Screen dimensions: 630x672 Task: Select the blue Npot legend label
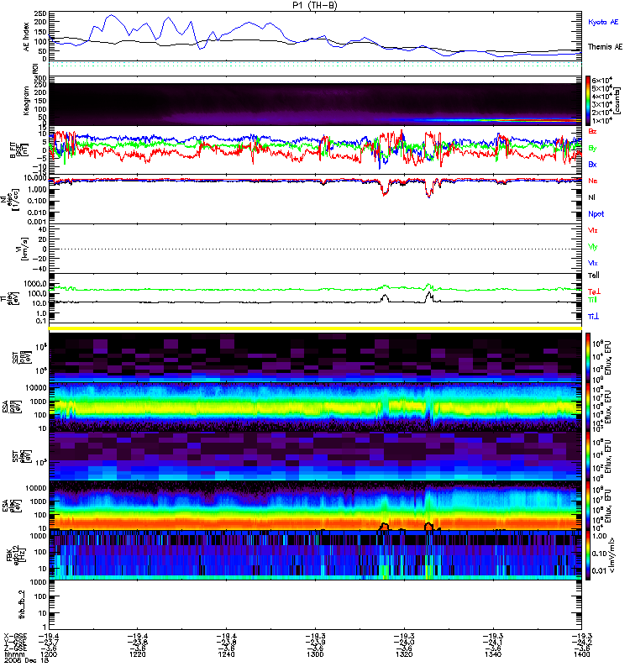click(596, 214)
